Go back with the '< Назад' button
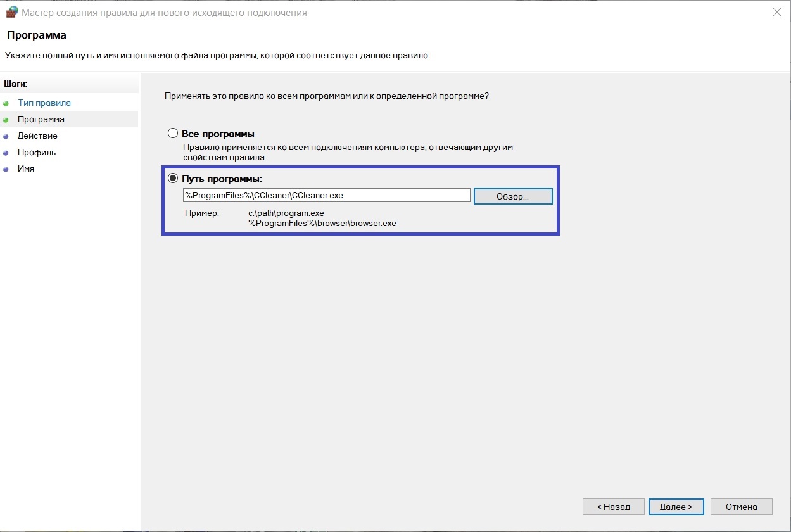Screen dimensions: 791x532 tap(614, 507)
